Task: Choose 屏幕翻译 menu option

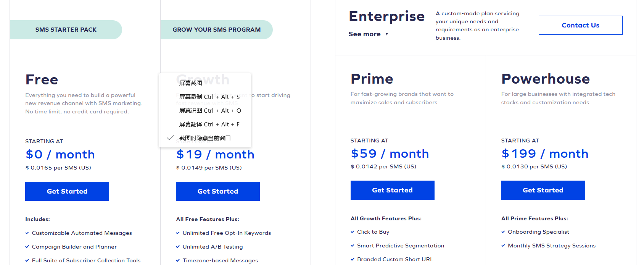Action: click(x=209, y=124)
